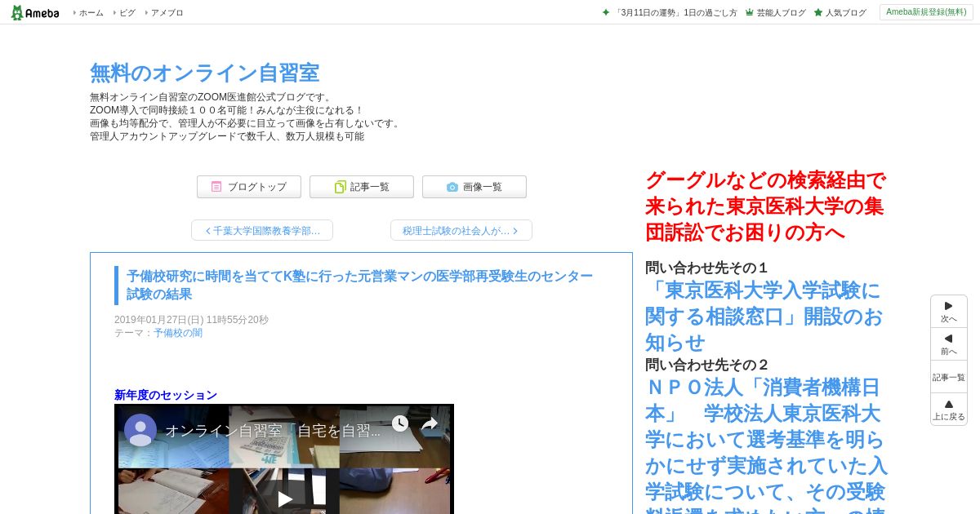Go to ブログトップ
Image resolution: width=980 pixels, height=514 pixels.
[x=249, y=187]
